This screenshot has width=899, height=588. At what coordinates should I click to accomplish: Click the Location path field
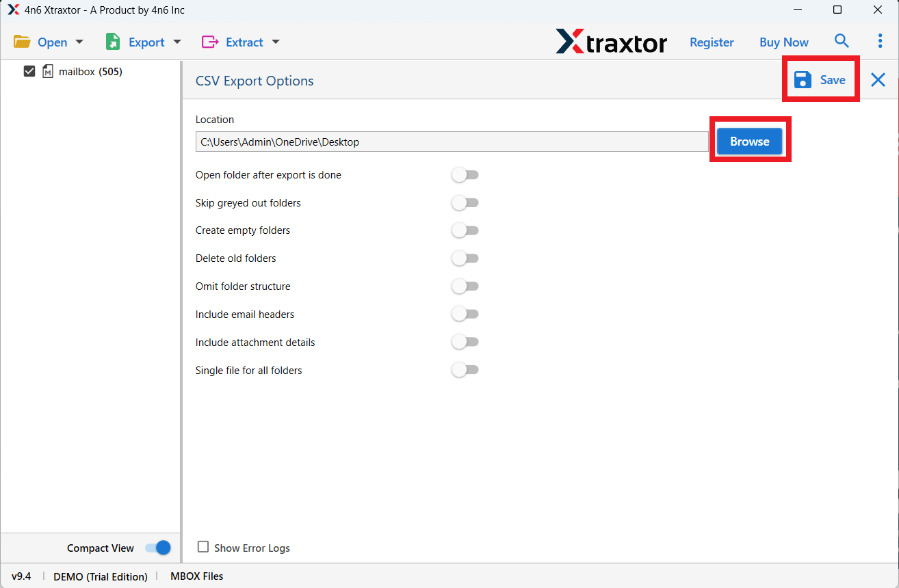[452, 142]
